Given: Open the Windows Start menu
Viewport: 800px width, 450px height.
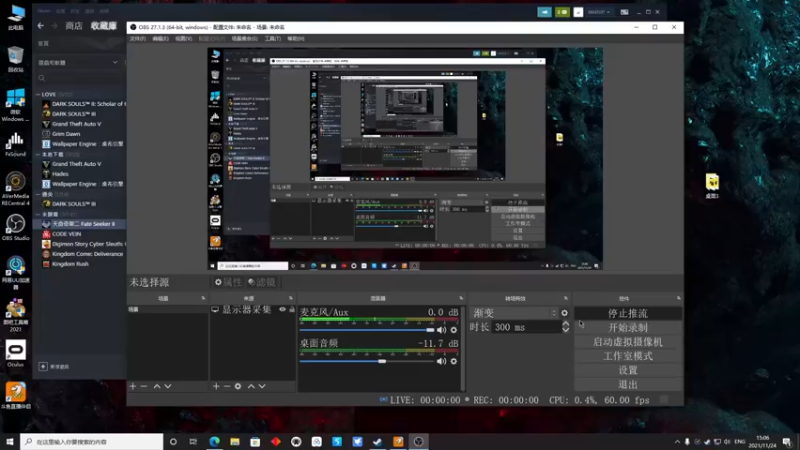Looking at the screenshot, I should 10,441.
